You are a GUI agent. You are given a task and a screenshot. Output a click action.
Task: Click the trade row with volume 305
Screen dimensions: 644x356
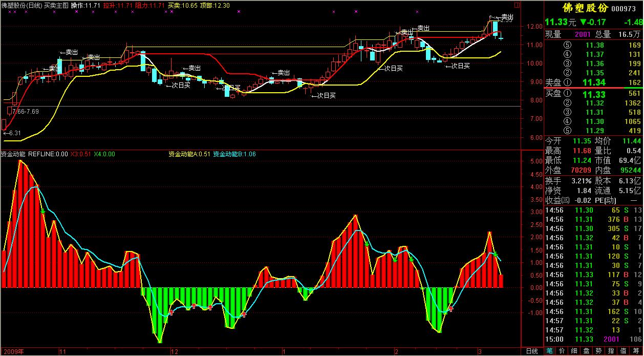pos(594,228)
